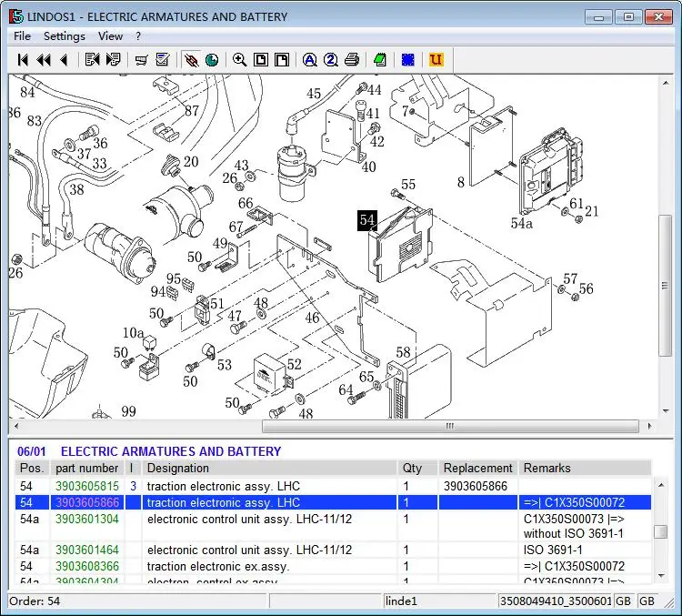Click diagram vertical scrollbar thumb

[666, 286]
